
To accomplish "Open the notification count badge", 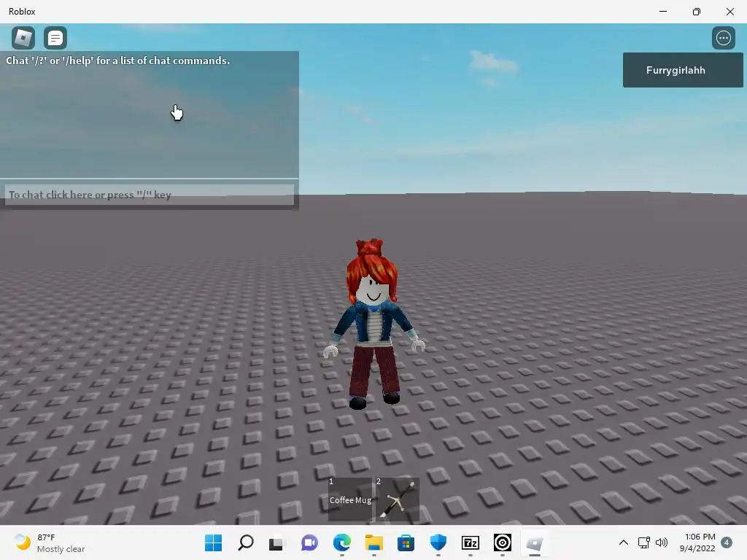I will (727, 542).
